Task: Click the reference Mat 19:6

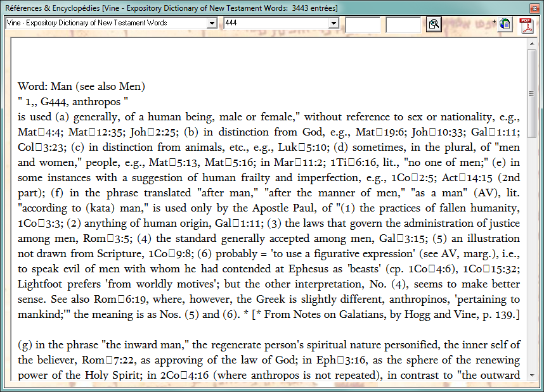Action: [x=381, y=132]
